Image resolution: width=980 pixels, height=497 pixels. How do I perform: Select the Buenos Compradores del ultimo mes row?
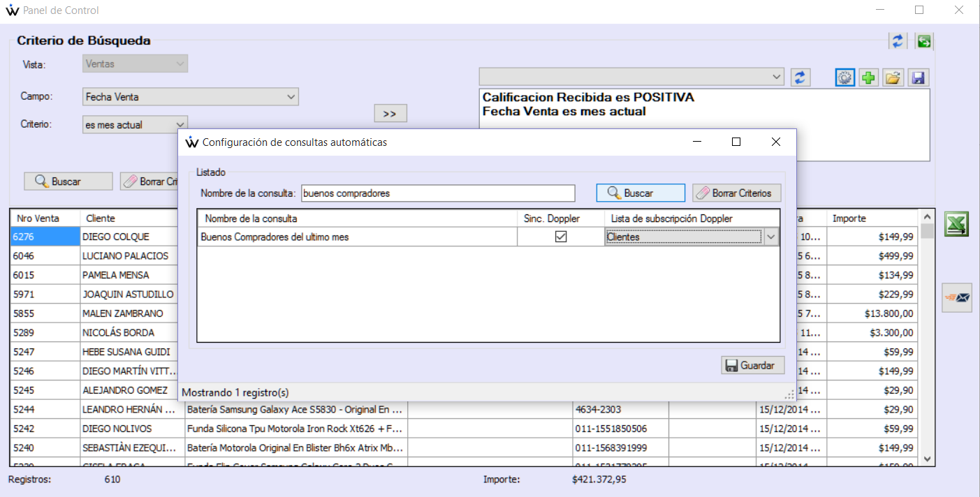coord(357,237)
